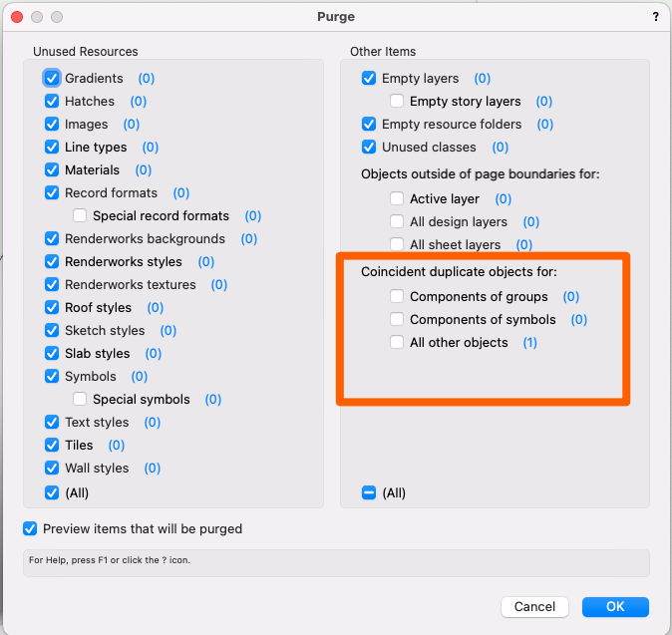Enable All other objects checkbox
Viewport: 672px width, 635px height.
[397, 342]
